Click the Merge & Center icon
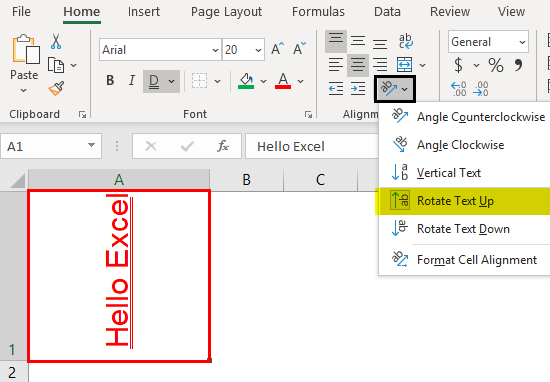The width and height of the screenshot is (550, 382). pos(404,65)
